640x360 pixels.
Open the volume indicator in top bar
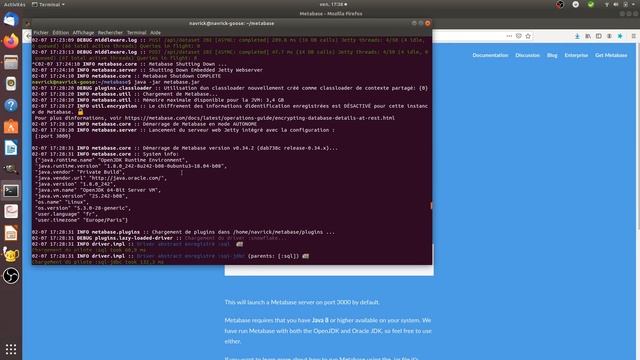tap(616, 4)
